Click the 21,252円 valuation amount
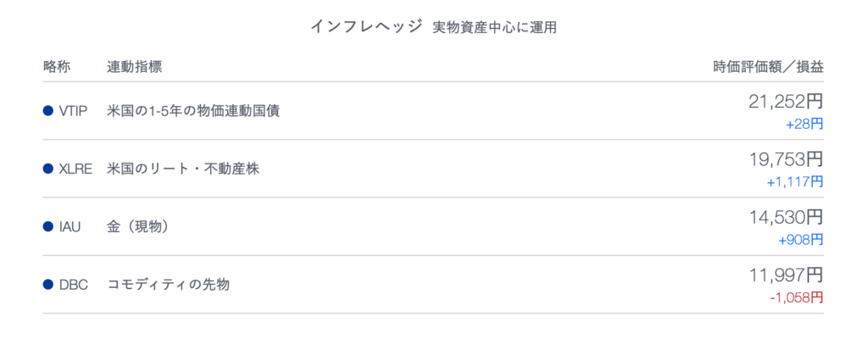This screenshot has height=344, width=868. tap(786, 101)
